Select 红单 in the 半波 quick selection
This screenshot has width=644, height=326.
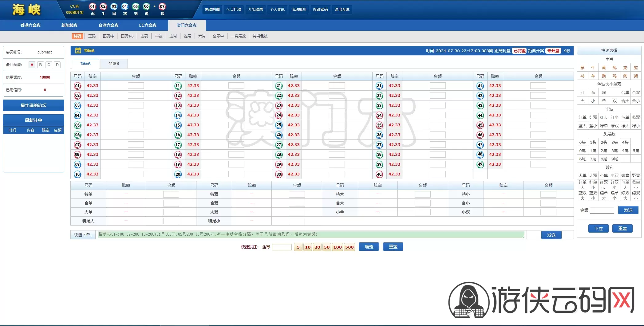coord(583,117)
